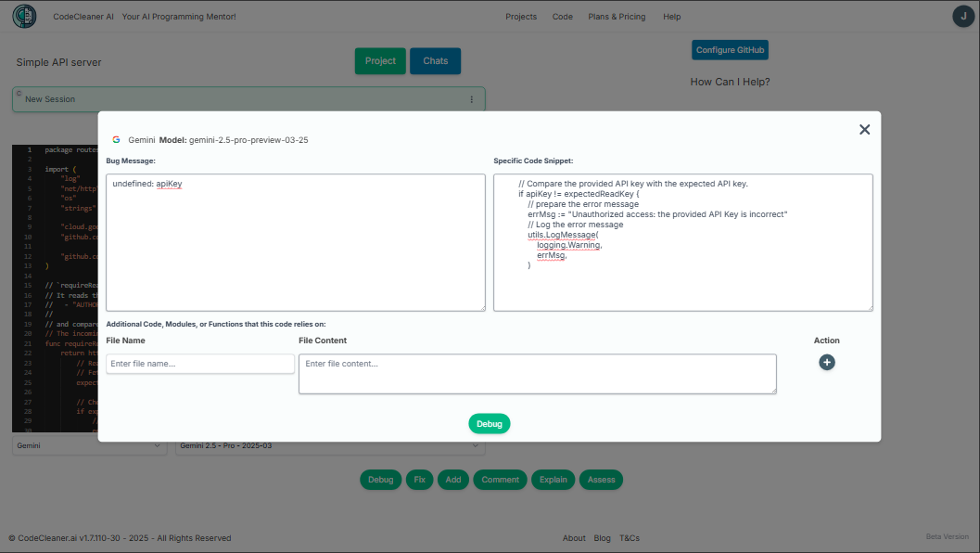Click the Comment action button
This screenshot has height=553, width=980.
coord(500,480)
